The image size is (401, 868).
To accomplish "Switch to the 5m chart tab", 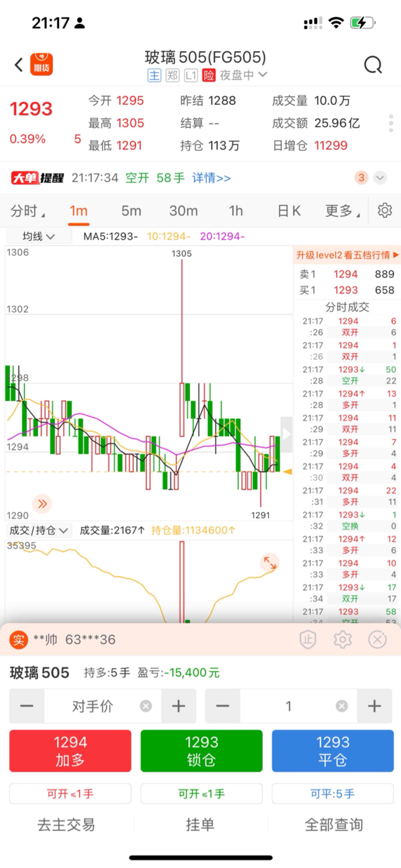I will click(131, 211).
